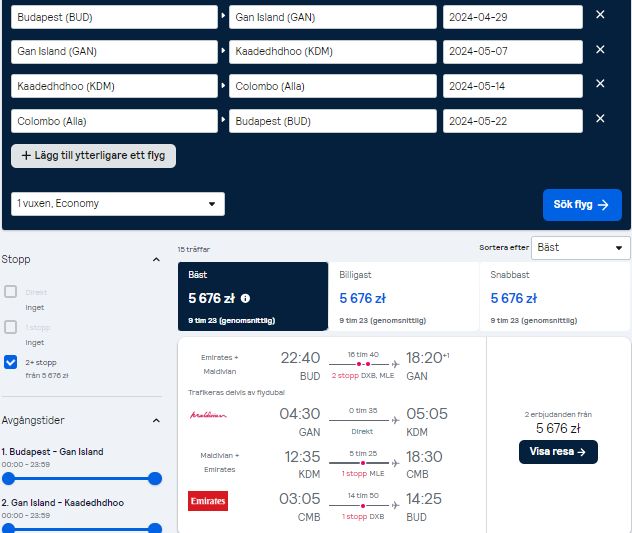Click the info icon next to Bäst price

tap(245, 298)
